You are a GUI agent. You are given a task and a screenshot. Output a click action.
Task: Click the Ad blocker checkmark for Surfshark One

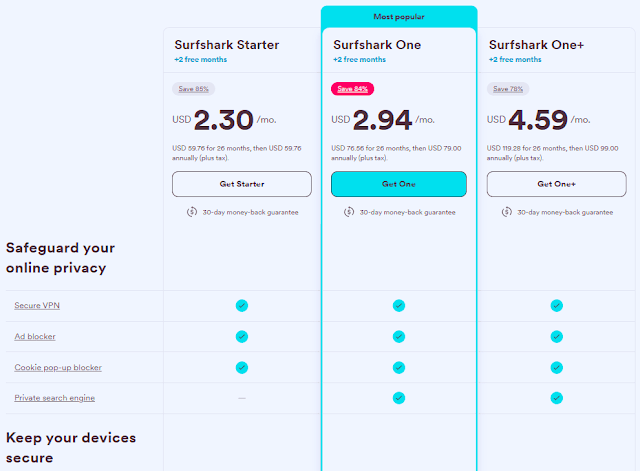[x=399, y=336]
